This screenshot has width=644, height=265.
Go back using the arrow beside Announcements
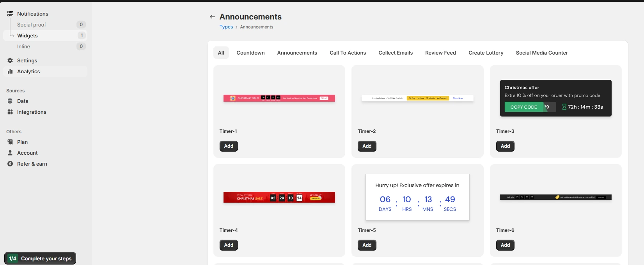point(212,17)
